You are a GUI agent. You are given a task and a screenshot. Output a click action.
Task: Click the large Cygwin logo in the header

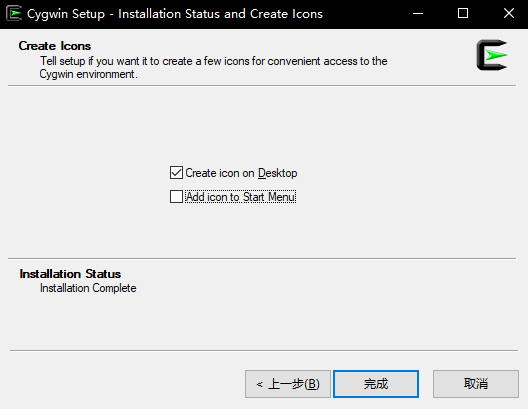coord(492,55)
